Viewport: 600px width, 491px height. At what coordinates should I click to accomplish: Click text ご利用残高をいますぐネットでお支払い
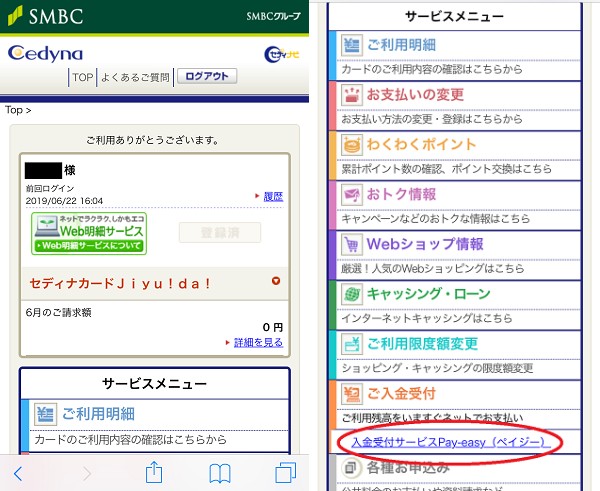(432, 417)
